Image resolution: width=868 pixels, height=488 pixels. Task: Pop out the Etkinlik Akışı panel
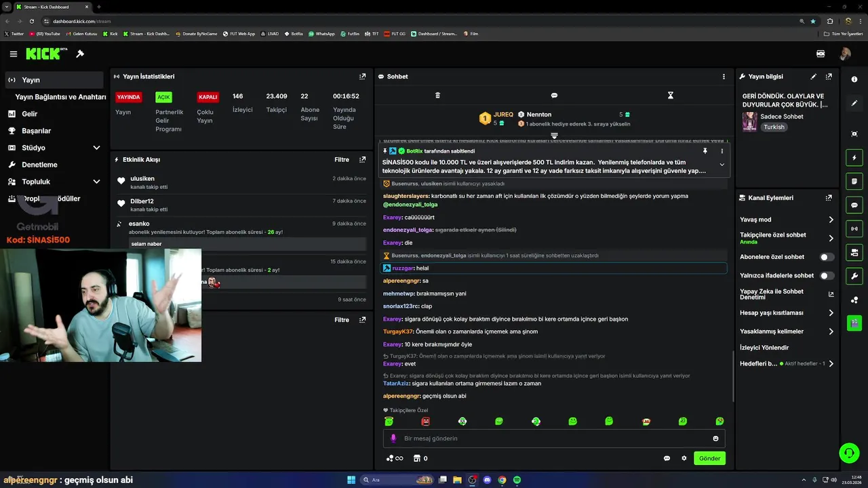pos(362,160)
